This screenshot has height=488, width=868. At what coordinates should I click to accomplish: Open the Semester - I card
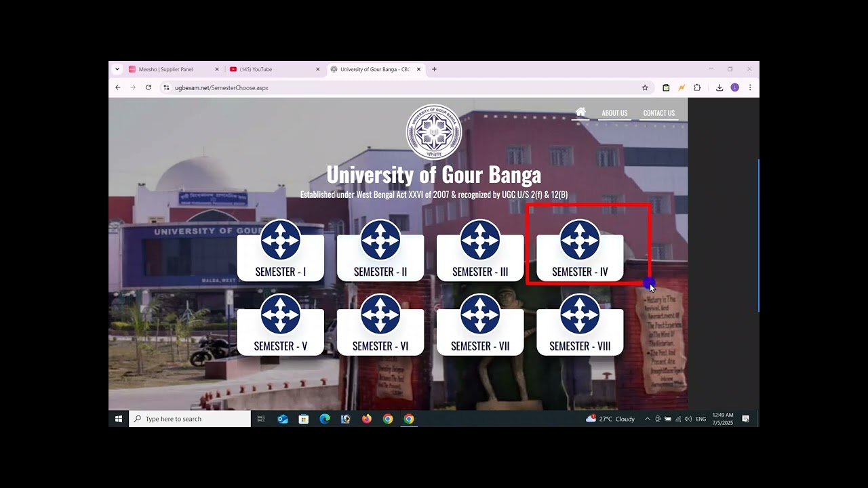280,251
